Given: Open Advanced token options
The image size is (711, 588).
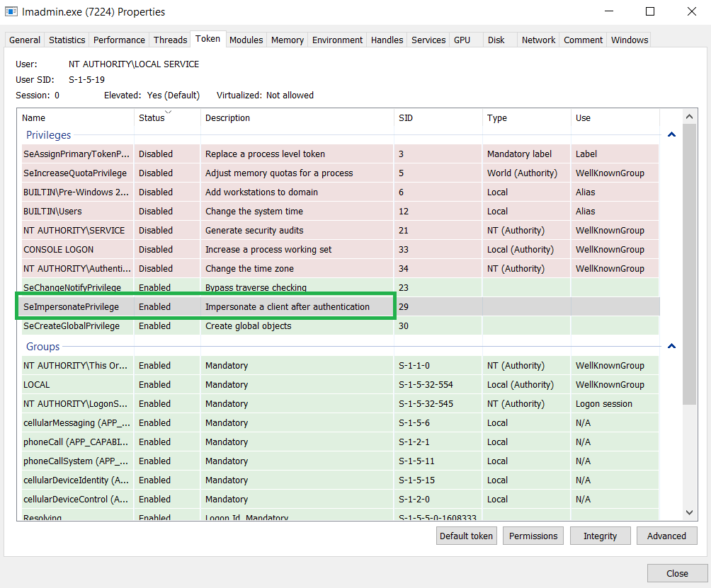Looking at the screenshot, I should coord(666,536).
